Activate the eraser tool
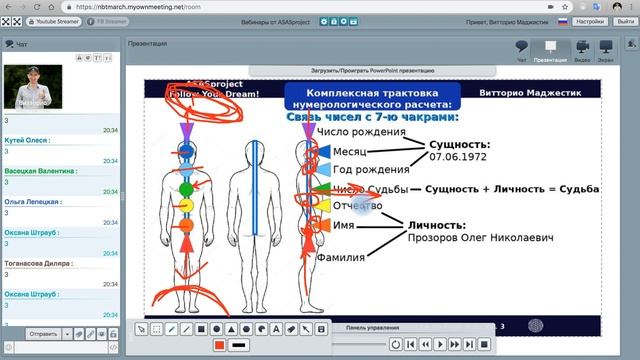Screen dimensions: 640x360 point(291,329)
